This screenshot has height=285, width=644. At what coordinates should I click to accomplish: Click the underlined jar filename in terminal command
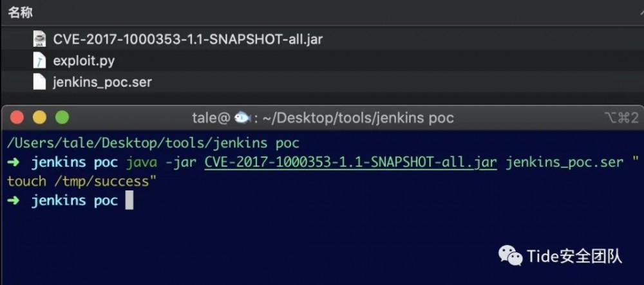[351, 162]
